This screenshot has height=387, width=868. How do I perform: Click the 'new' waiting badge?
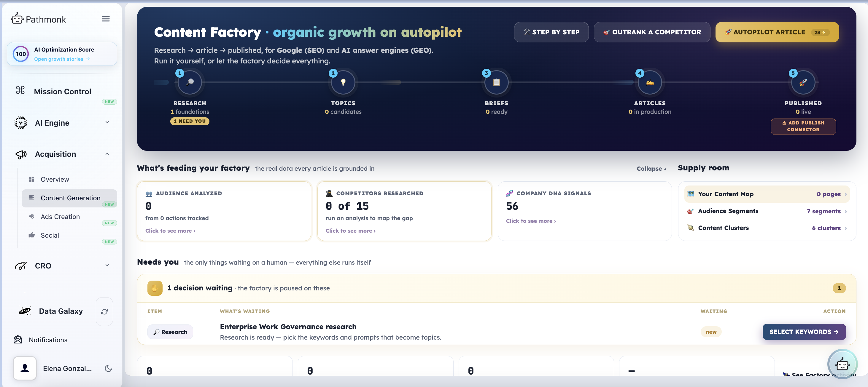pos(711,332)
